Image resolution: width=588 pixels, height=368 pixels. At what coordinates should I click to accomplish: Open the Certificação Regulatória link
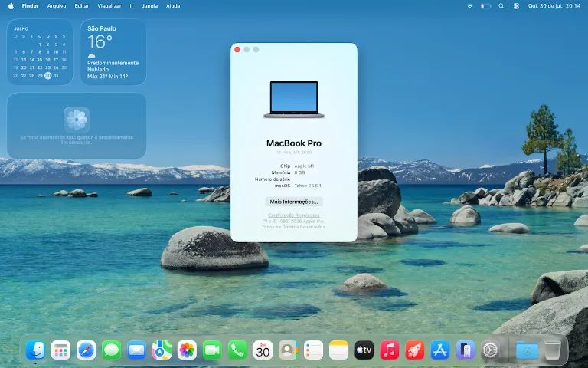coord(294,215)
